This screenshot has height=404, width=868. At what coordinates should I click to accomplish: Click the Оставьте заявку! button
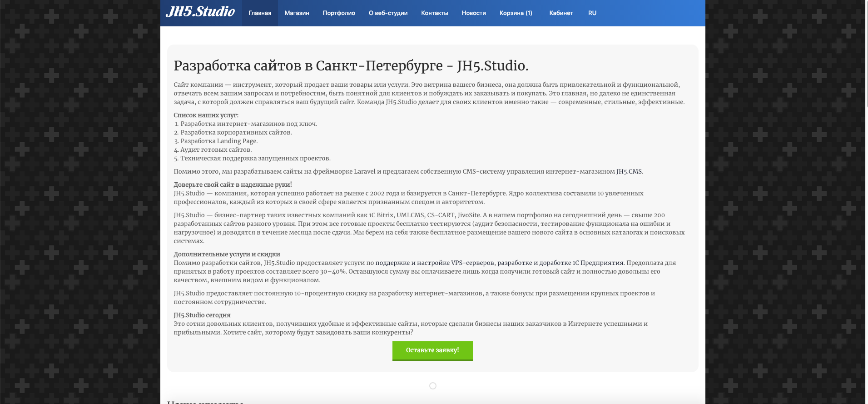click(x=432, y=351)
